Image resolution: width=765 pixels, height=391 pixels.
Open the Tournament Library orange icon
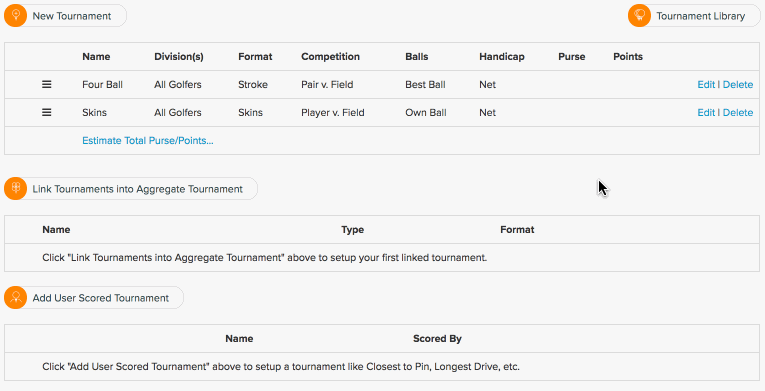click(640, 16)
